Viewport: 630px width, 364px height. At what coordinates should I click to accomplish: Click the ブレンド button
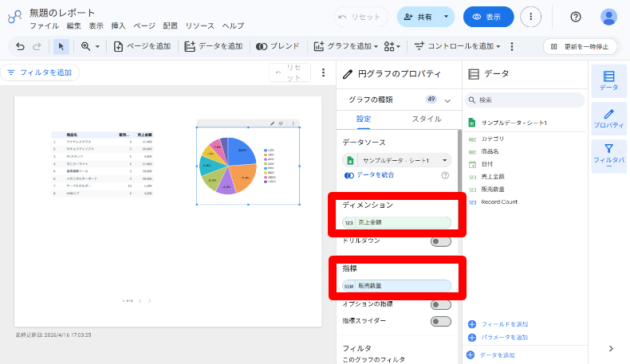coord(278,46)
